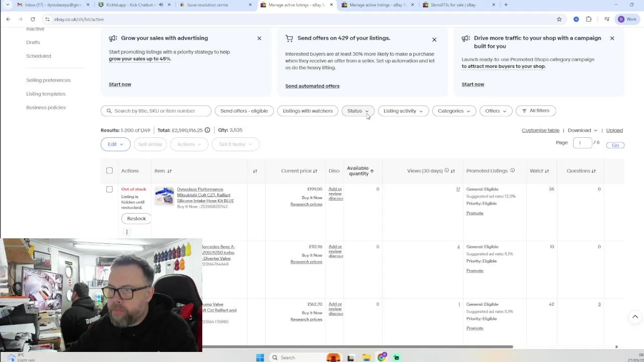Viewport: 644px width, 362px height.
Task: Open Customise table link
Action: click(540, 130)
